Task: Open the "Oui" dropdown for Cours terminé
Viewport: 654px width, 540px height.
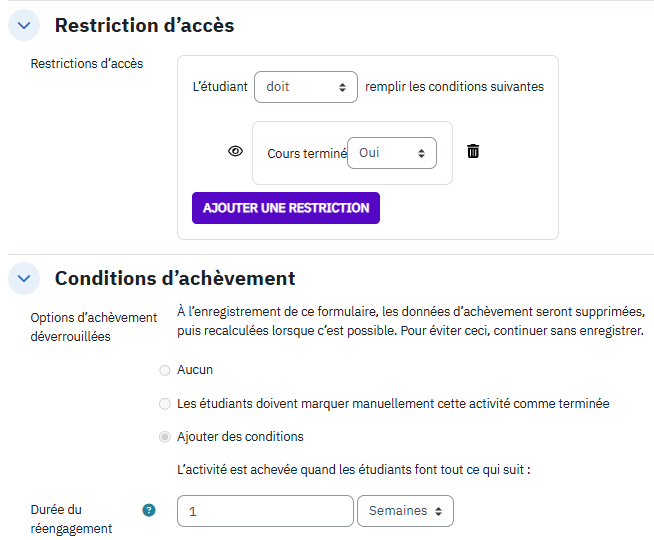Action: pos(392,153)
